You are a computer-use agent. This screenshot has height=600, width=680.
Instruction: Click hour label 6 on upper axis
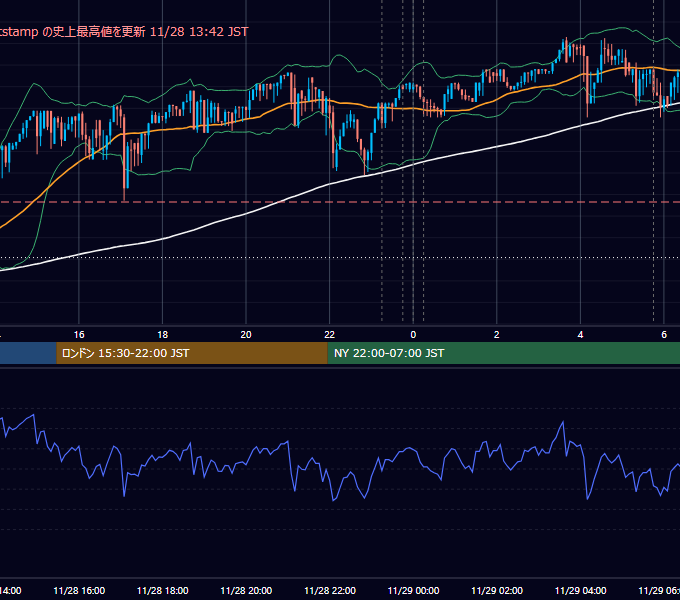pyautogui.click(x=664, y=335)
